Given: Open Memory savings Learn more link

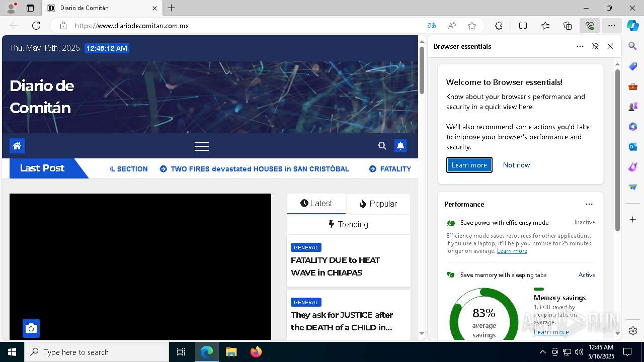Looking at the screenshot, I should pyautogui.click(x=551, y=332).
